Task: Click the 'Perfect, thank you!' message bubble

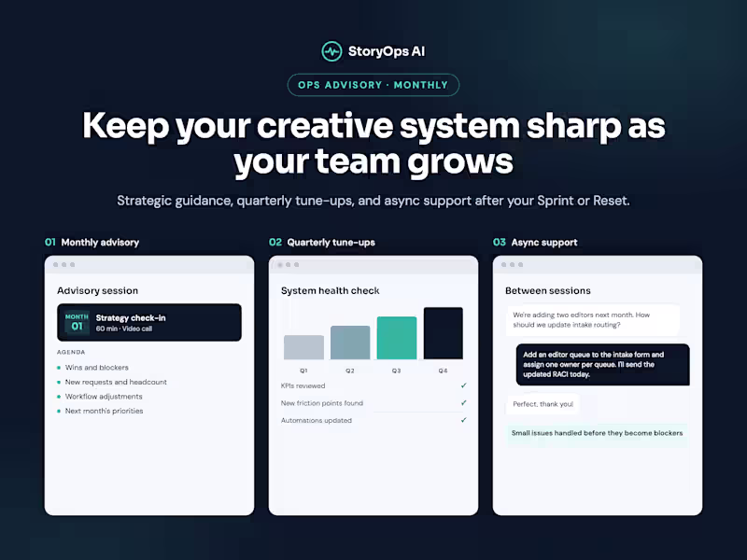Action: [x=543, y=404]
